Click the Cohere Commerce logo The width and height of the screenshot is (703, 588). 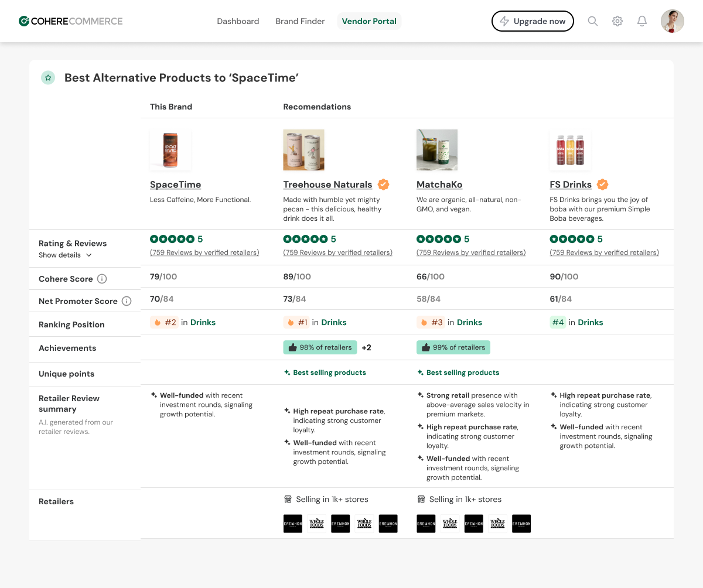point(71,21)
